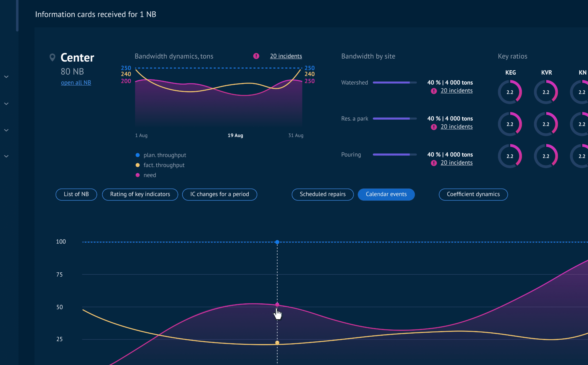Click the top KEG ratio donut gauge
This screenshot has width=588, height=365.
tap(510, 92)
